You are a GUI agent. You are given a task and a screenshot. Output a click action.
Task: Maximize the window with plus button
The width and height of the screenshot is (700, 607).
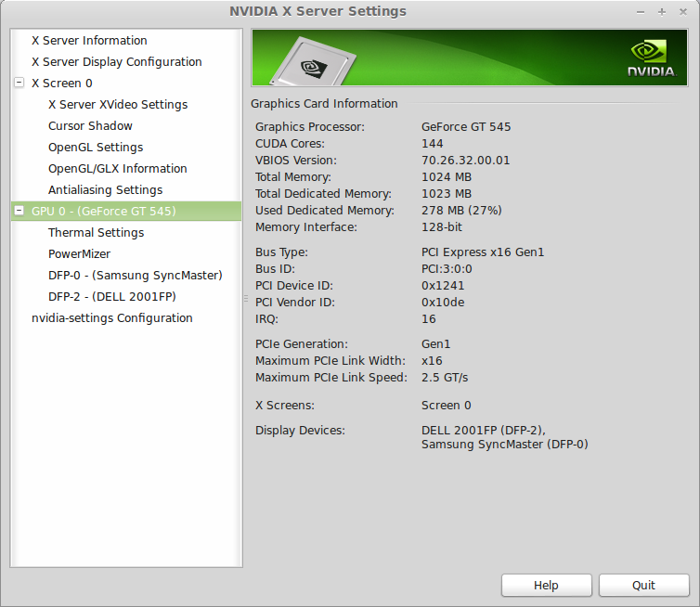662,12
